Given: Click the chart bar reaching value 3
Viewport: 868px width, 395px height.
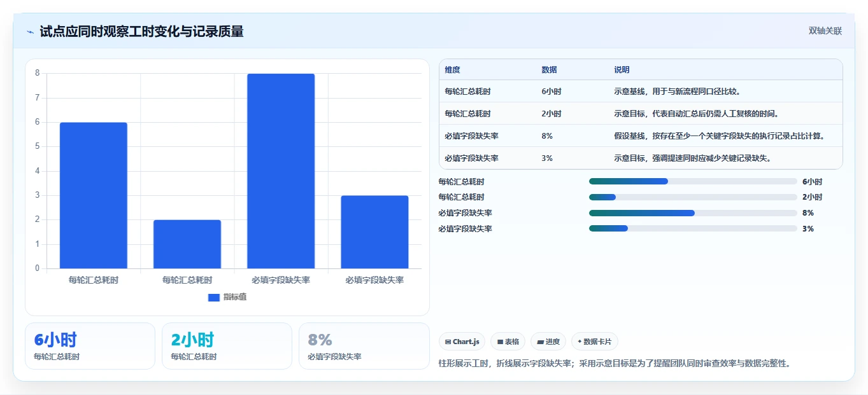Looking at the screenshot, I should [374, 232].
